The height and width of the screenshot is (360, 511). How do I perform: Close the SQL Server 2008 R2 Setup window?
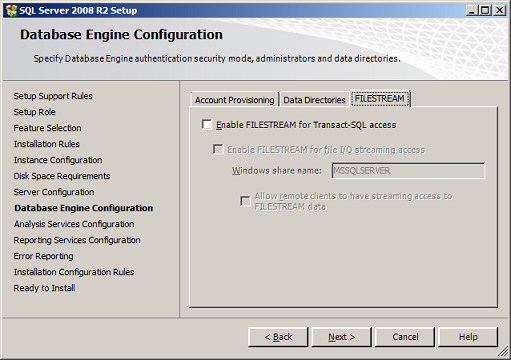pyautogui.click(x=500, y=11)
